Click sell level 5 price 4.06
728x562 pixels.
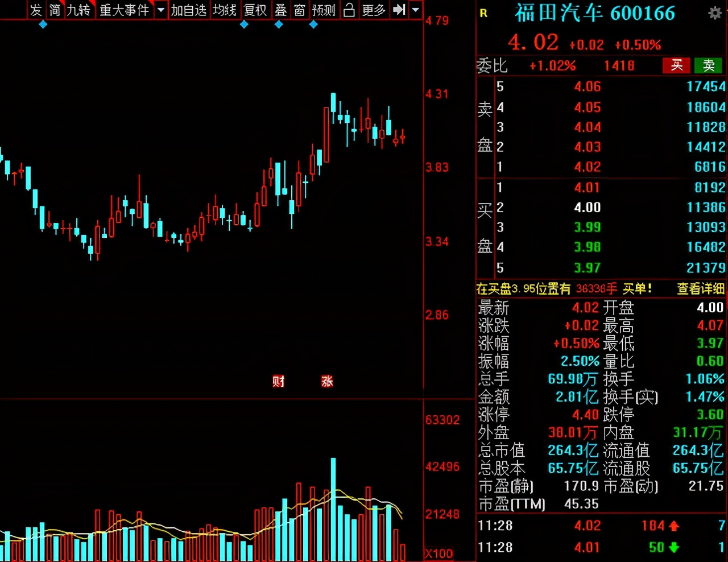588,86
